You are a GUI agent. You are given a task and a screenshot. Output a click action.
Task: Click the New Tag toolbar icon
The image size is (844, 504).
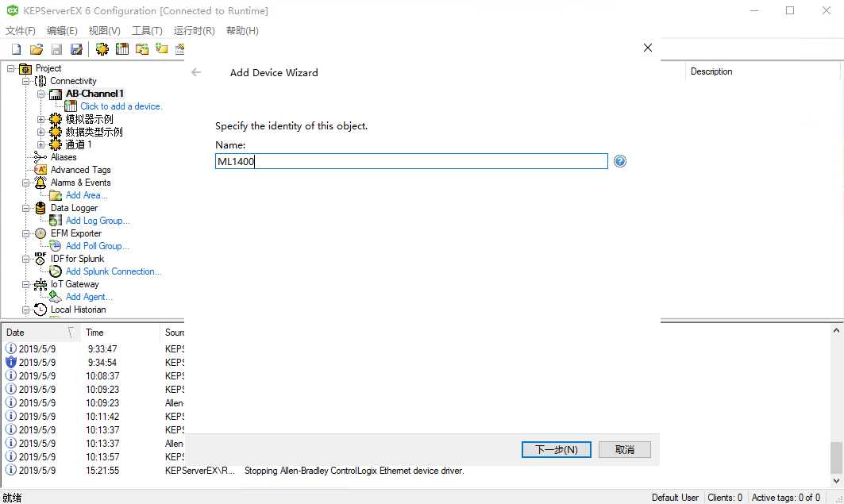tap(161, 49)
